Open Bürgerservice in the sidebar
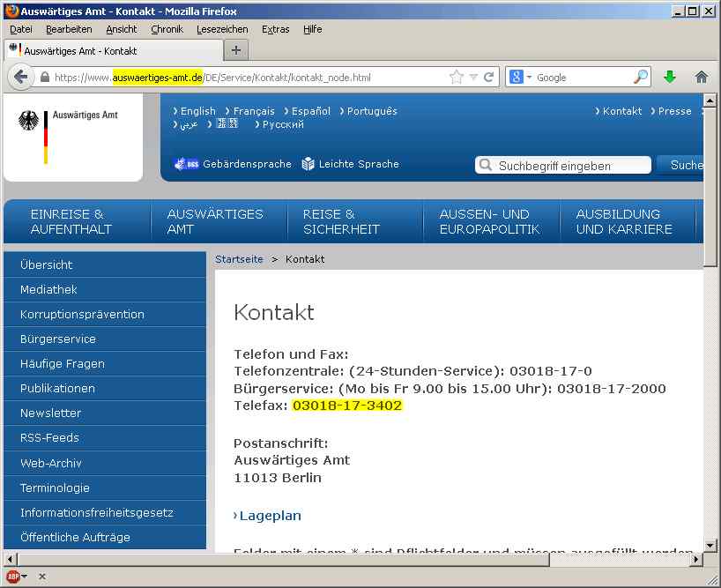Screen dimensions: 721x588 point(105,339)
